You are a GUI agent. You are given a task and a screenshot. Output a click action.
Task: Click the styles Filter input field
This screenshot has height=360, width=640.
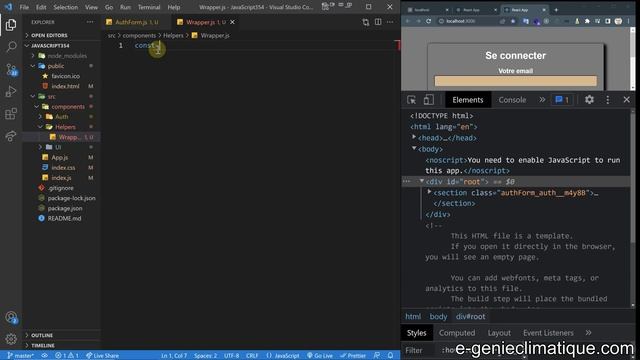(420, 350)
